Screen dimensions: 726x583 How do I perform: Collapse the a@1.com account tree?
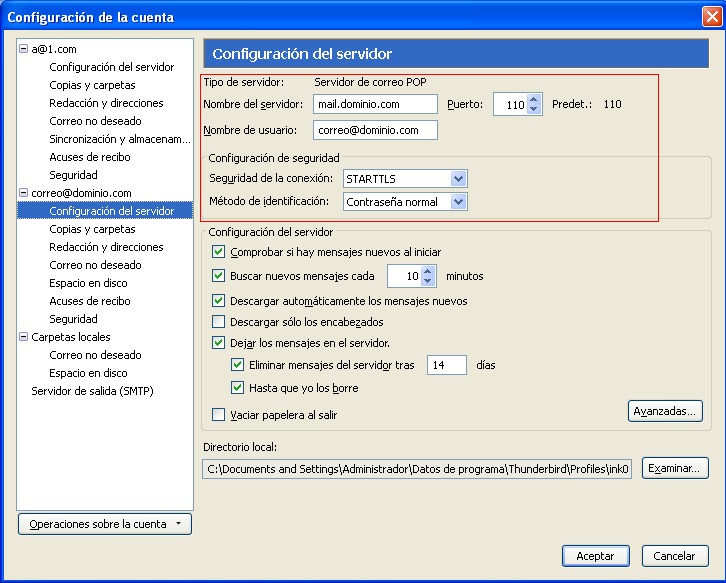click(24, 49)
